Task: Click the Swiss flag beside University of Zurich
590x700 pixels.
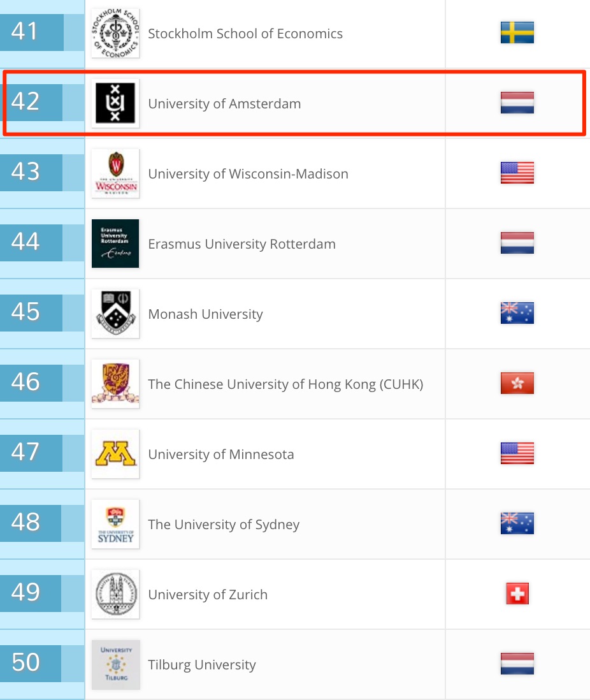Action: (x=517, y=594)
